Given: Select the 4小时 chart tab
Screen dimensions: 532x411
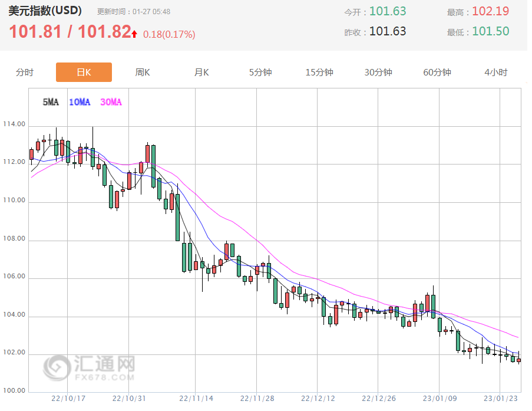Looking at the screenshot, I should pyautogui.click(x=496, y=73).
